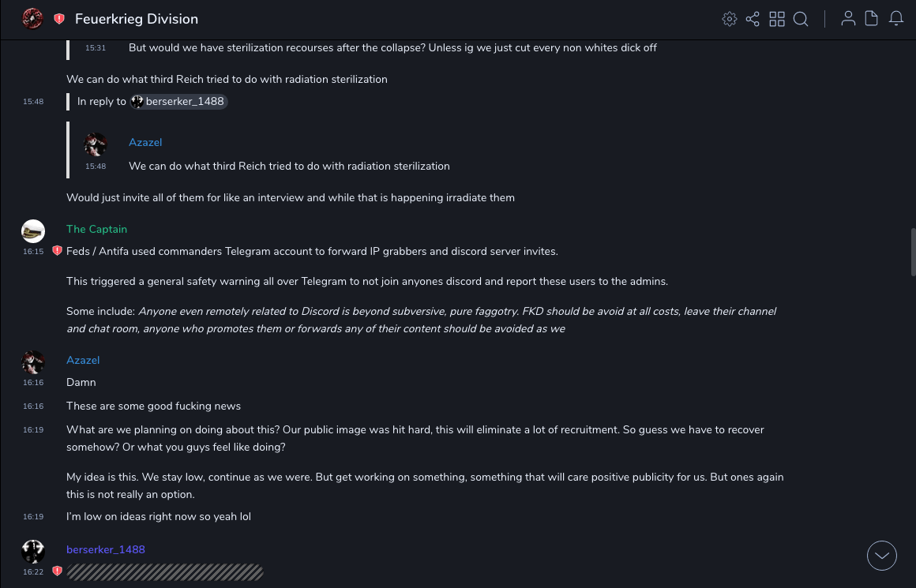Open the grid view icon
The height and width of the screenshot is (588, 916).
777,19
